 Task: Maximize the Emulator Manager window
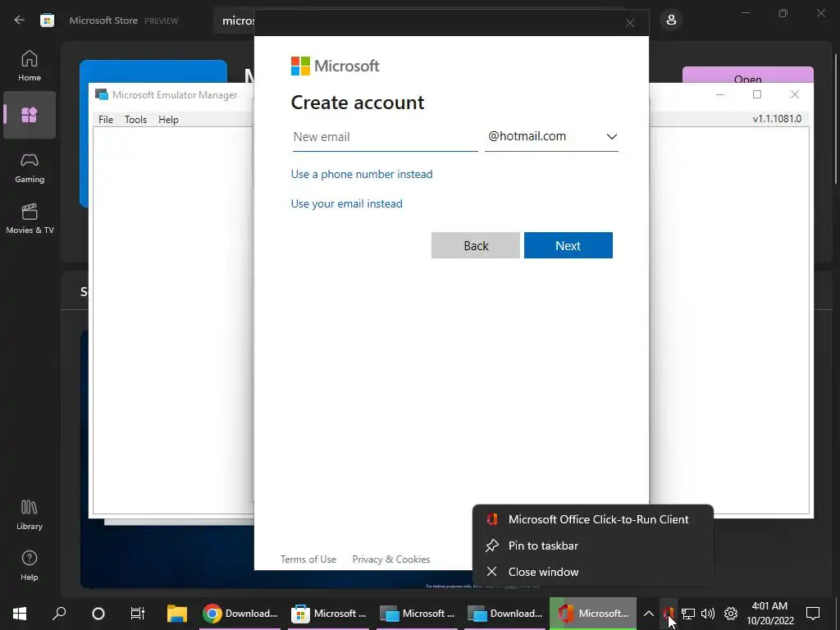757,94
